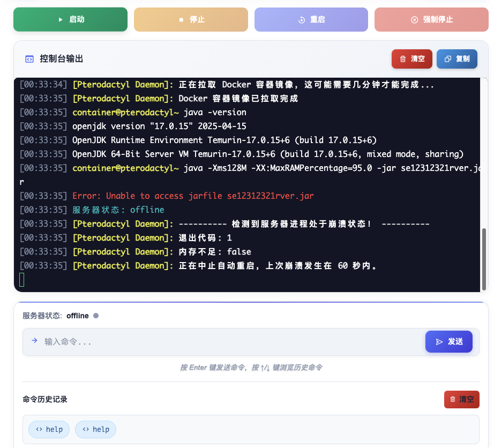The width and height of the screenshot is (494, 448).
Task: Click the console icon beside 控制台输出
Action: coord(29,59)
